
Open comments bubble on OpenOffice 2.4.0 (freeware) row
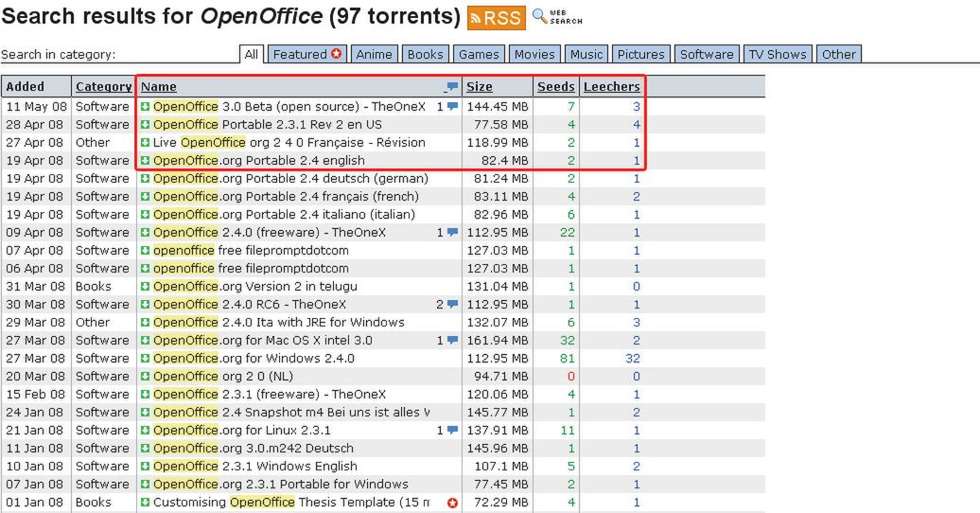coord(452,233)
